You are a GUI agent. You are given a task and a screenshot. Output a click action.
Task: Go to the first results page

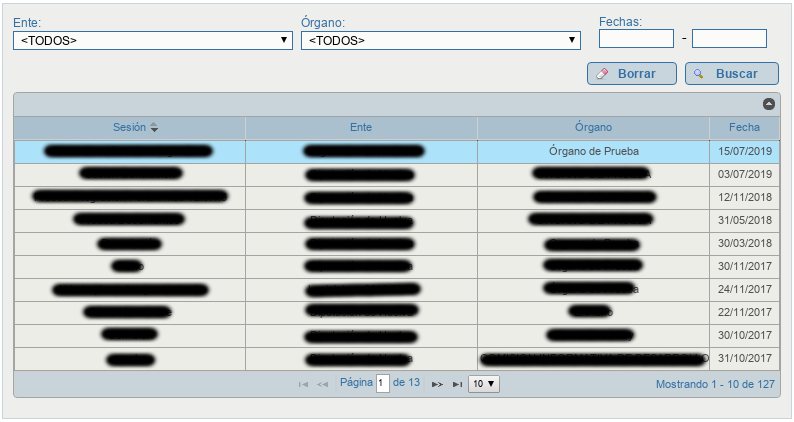pos(303,385)
